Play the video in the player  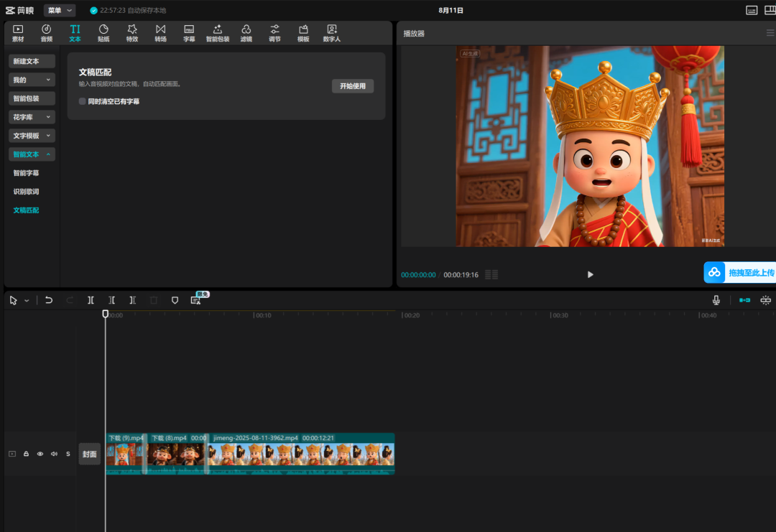pyautogui.click(x=590, y=274)
